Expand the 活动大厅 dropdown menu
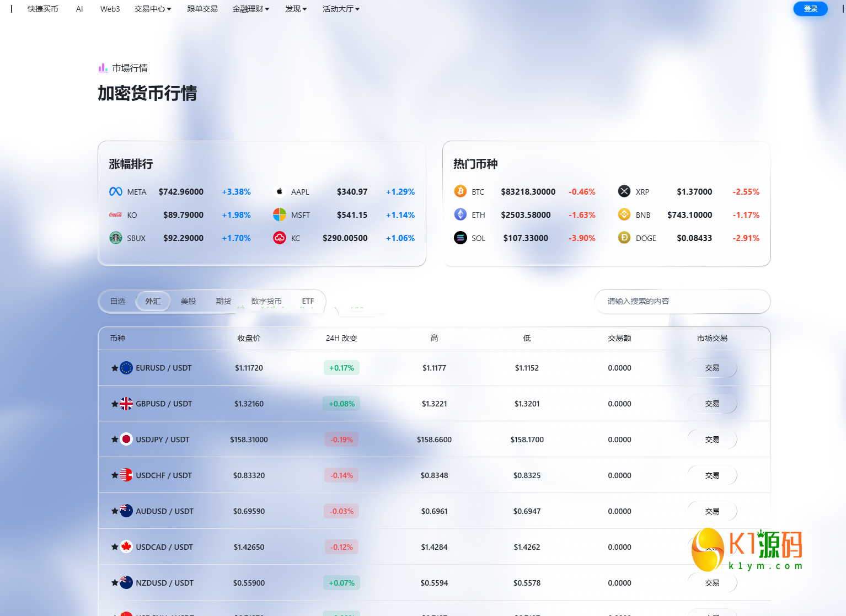The height and width of the screenshot is (616, 846). click(341, 9)
